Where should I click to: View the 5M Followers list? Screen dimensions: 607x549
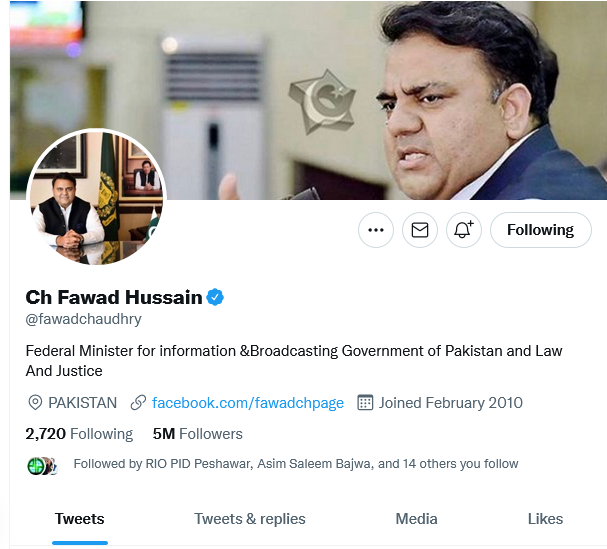197,434
